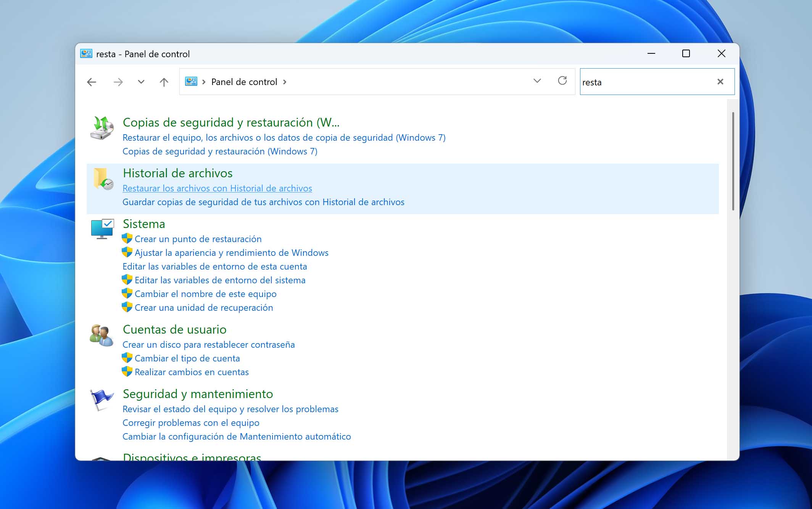Image resolution: width=812 pixels, height=509 pixels.
Task: Open Crear un punto de restauración
Action: click(198, 239)
